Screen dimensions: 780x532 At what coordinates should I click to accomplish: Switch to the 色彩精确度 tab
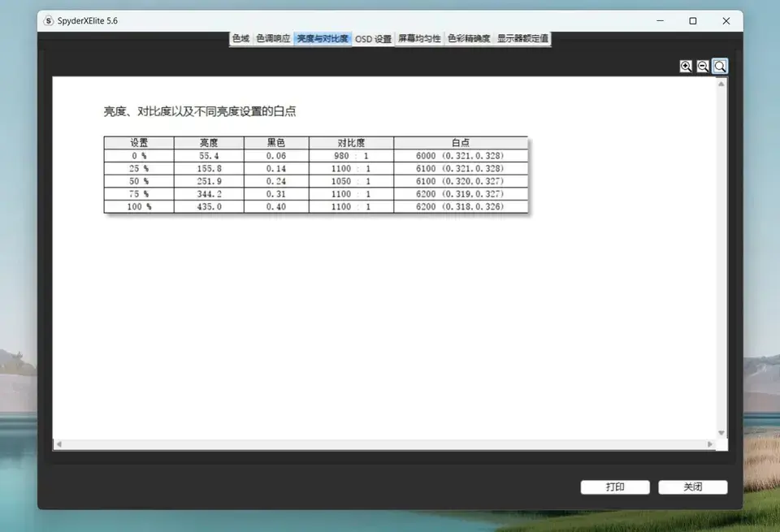pyautogui.click(x=469, y=38)
